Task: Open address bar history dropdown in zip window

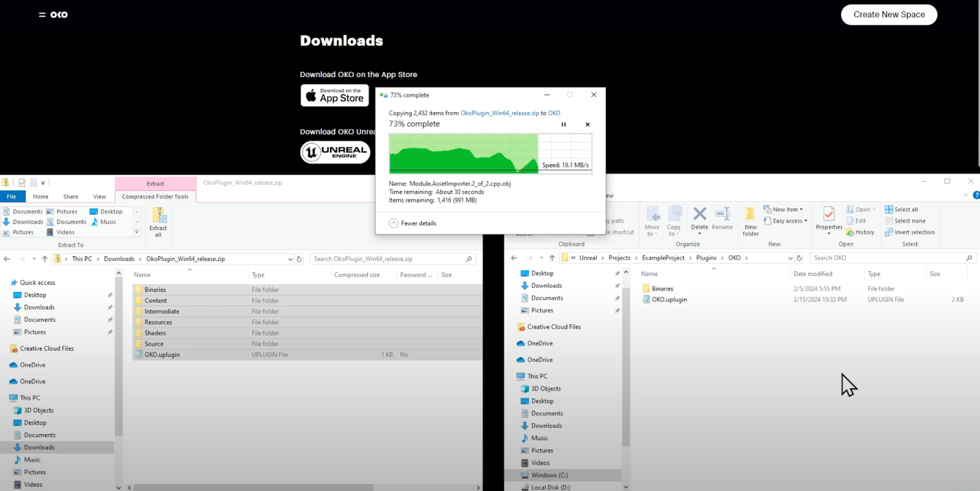Action: (x=290, y=259)
